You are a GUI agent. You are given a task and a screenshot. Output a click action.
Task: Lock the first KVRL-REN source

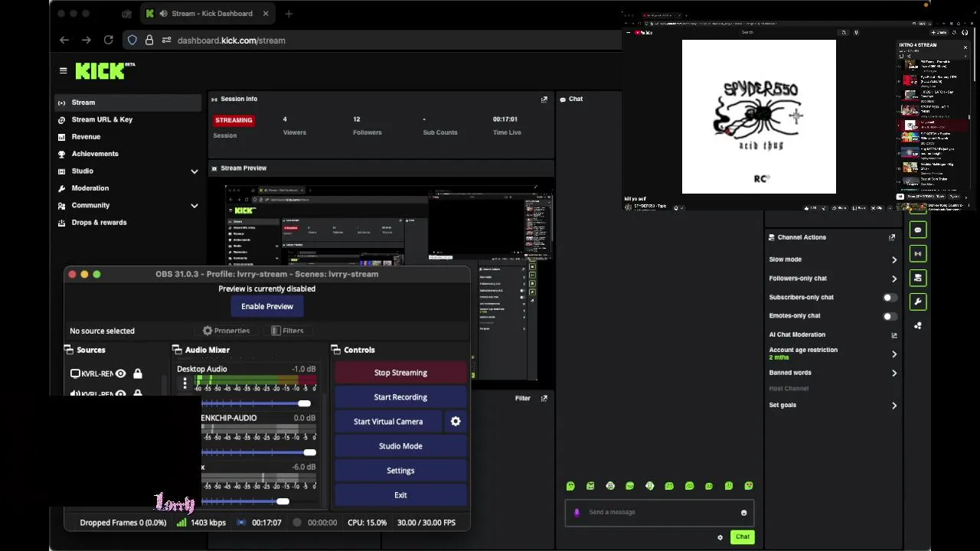coord(138,373)
